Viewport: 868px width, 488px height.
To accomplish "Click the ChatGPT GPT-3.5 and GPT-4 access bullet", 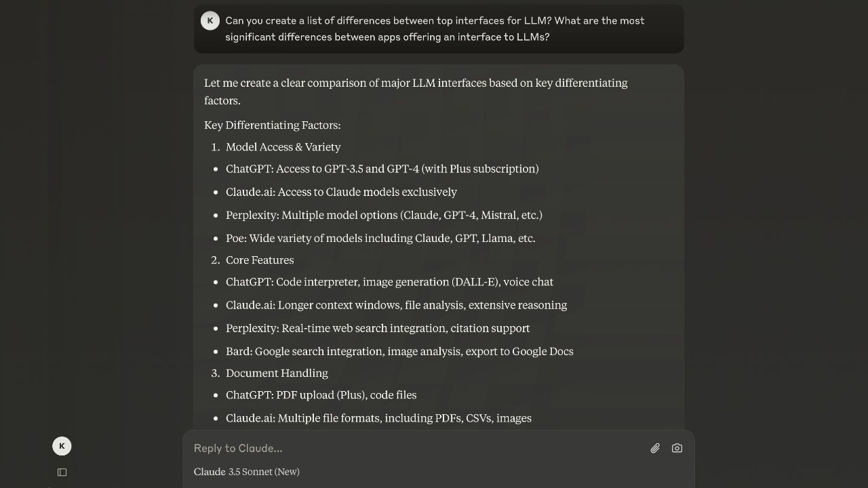I will point(382,169).
